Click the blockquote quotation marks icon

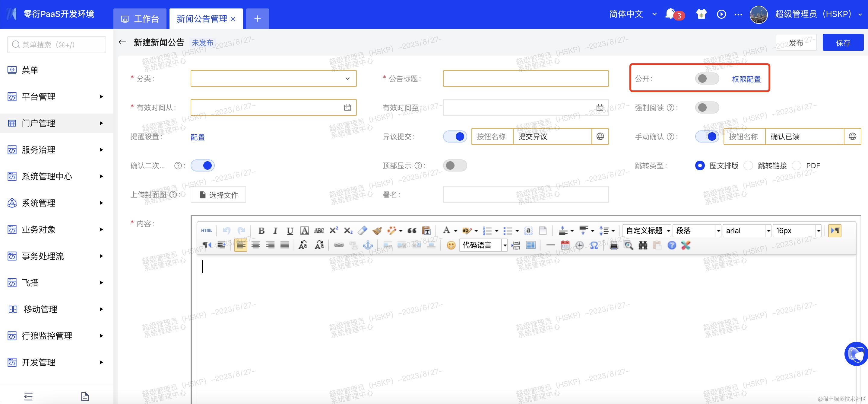(x=411, y=231)
